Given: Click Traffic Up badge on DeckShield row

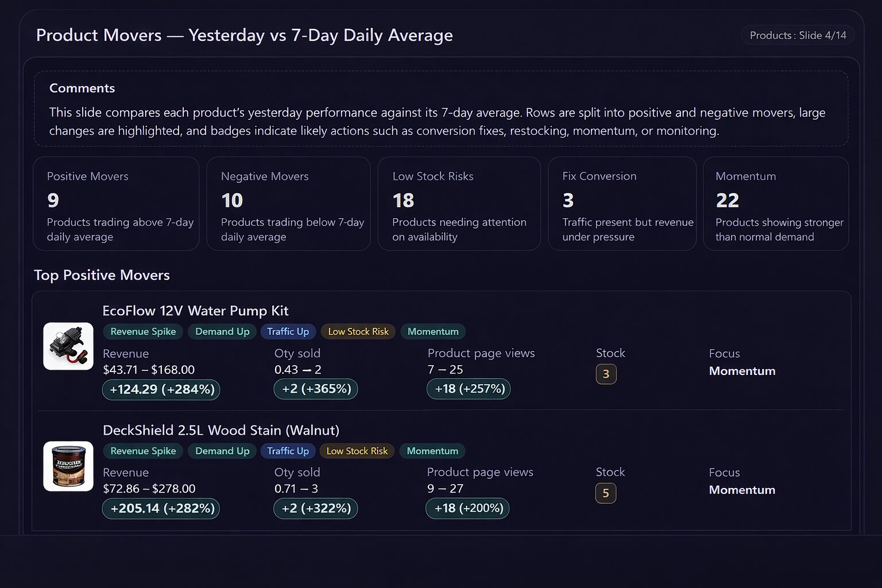Looking at the screenshot, I should tap(288, 451).
